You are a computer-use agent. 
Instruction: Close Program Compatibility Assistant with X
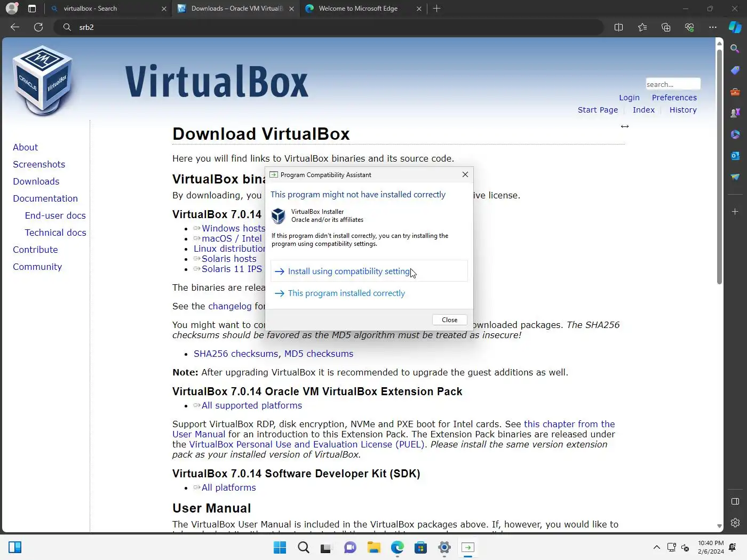click(465, 174)
